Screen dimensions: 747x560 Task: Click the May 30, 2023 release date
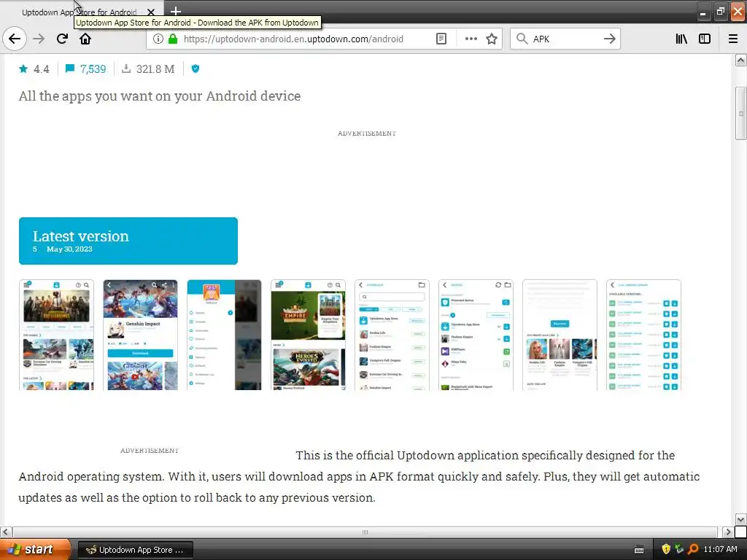pos(69,249)
